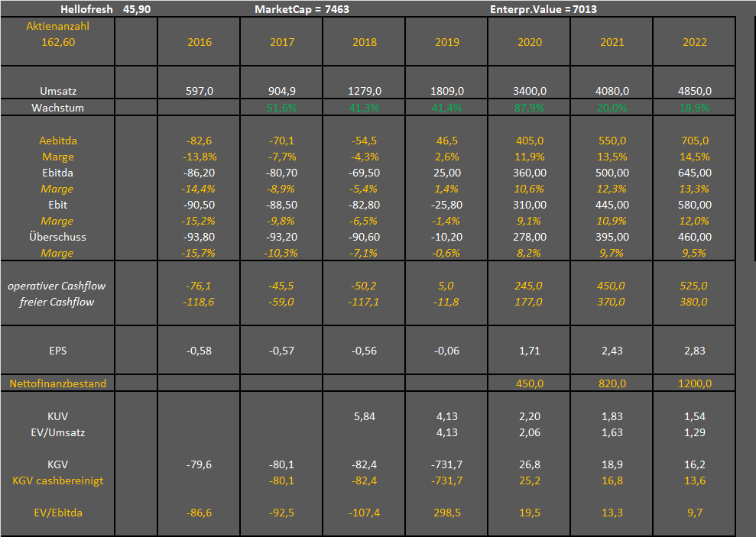
Task: Select Ebitda value 25,00
Action: pos(447,173)
